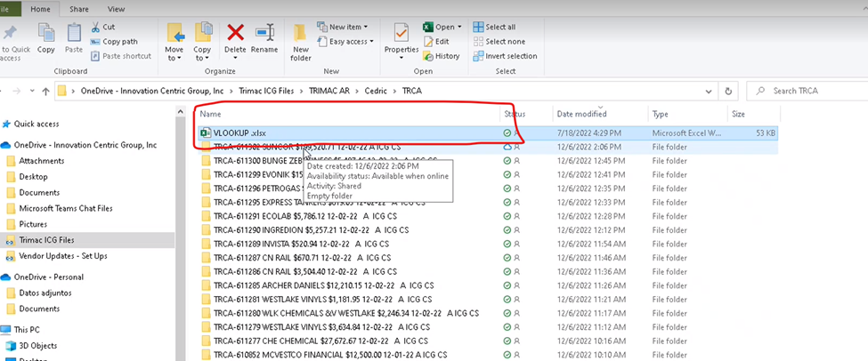
Task: Click Select all in the ribbon
Action: 494,27
